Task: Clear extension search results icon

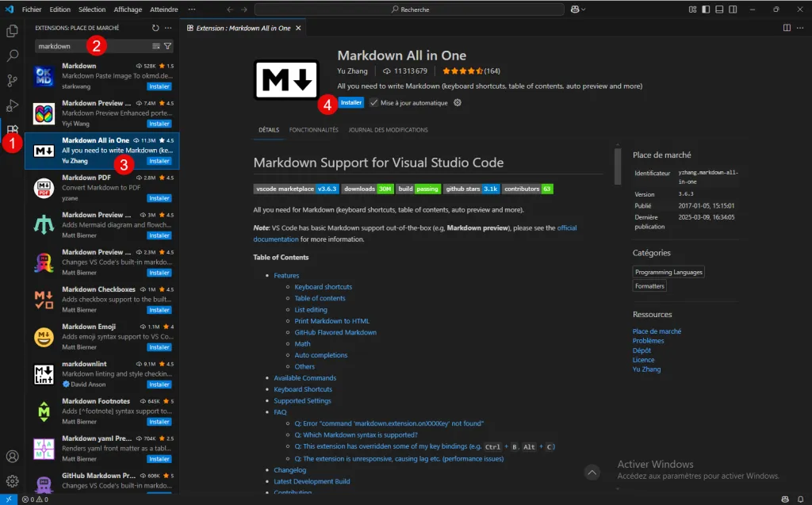Action: 156,46
